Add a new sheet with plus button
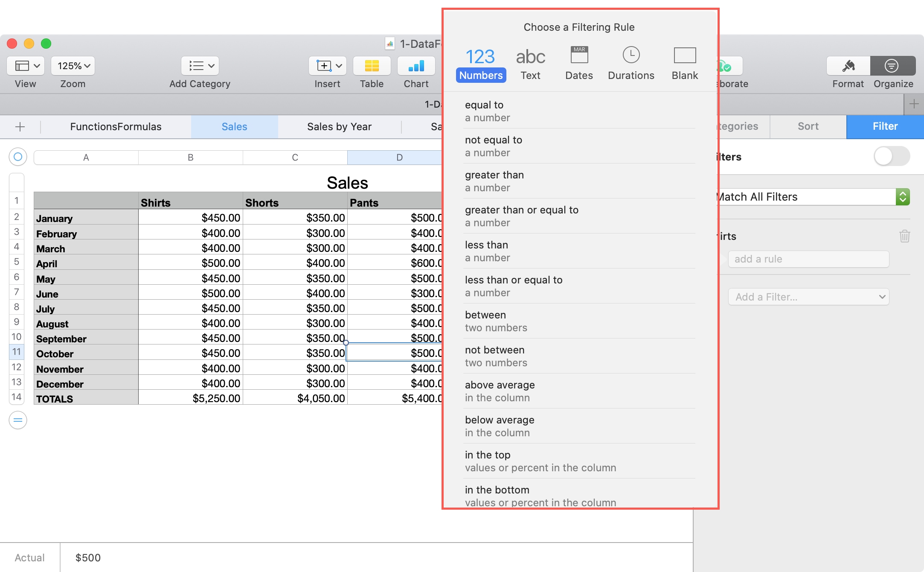This screenshot has height=572, width=924. (x=20, y=127)
